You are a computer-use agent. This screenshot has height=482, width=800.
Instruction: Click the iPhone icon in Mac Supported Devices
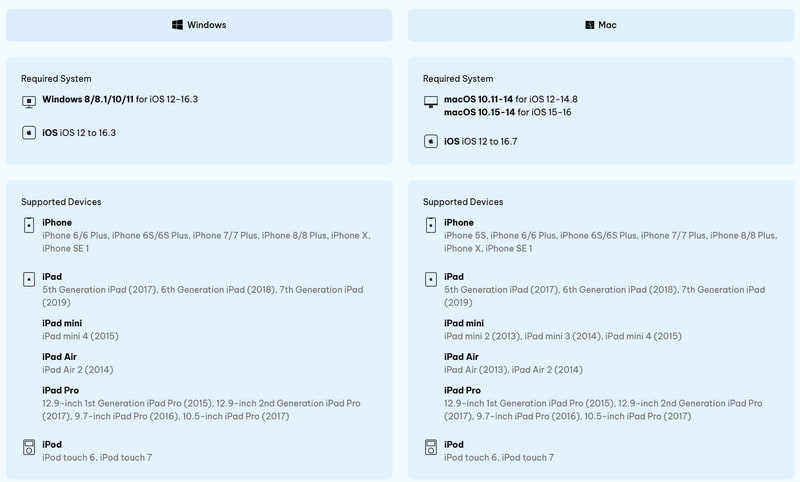431,225
